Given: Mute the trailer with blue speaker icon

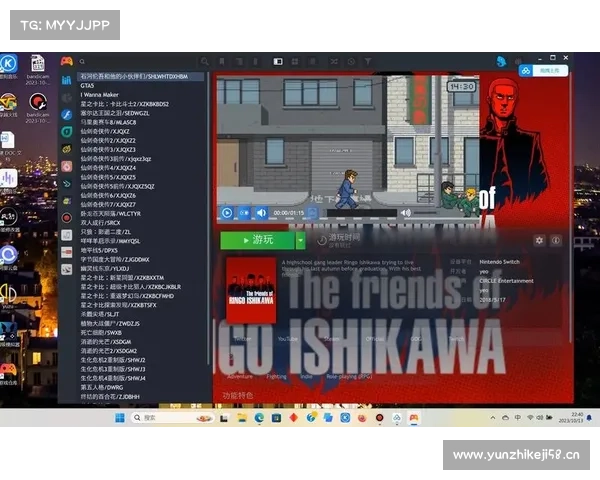Looking at the screenshot, I should (261, 212).
